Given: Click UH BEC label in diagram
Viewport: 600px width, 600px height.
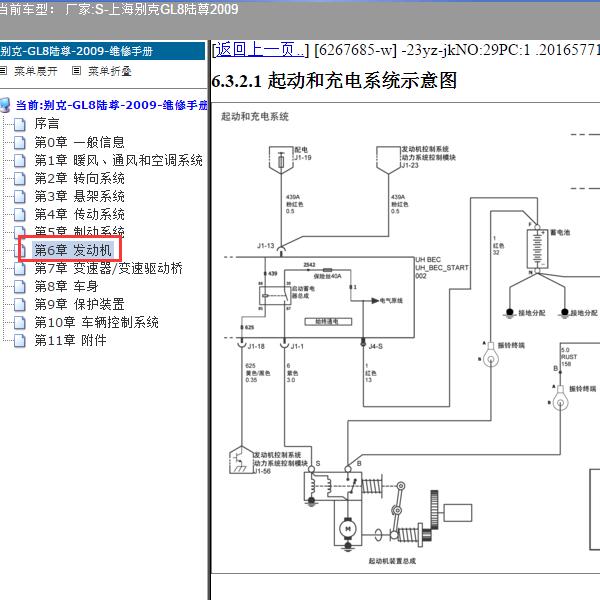Looking at the screenshot, I should pyautogui.click(x=428, y=259).
